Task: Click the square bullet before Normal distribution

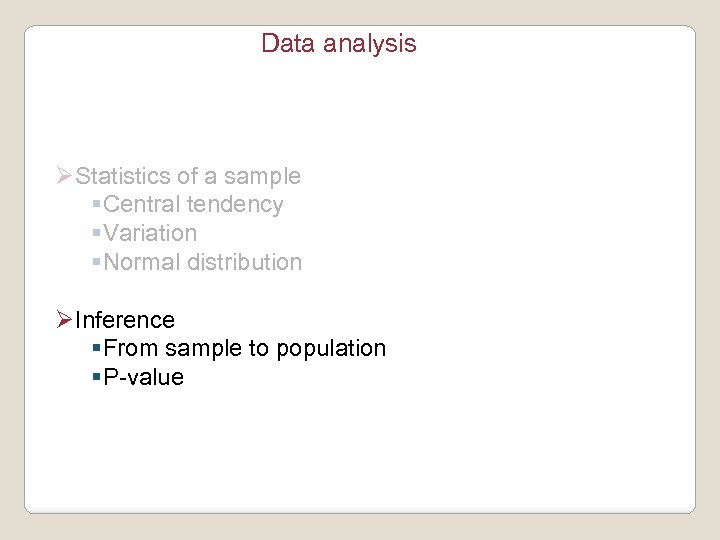Action: pyautogui.click(x=96, y=263)
